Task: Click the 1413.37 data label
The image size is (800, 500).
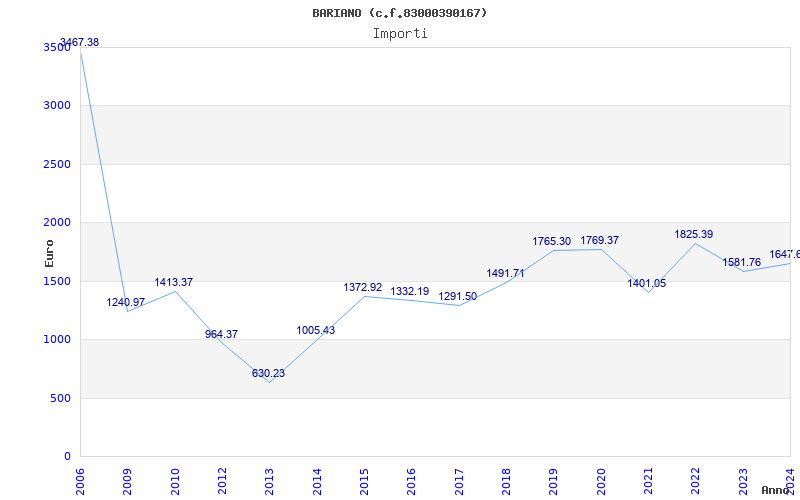Action: (x=173, y=282)
